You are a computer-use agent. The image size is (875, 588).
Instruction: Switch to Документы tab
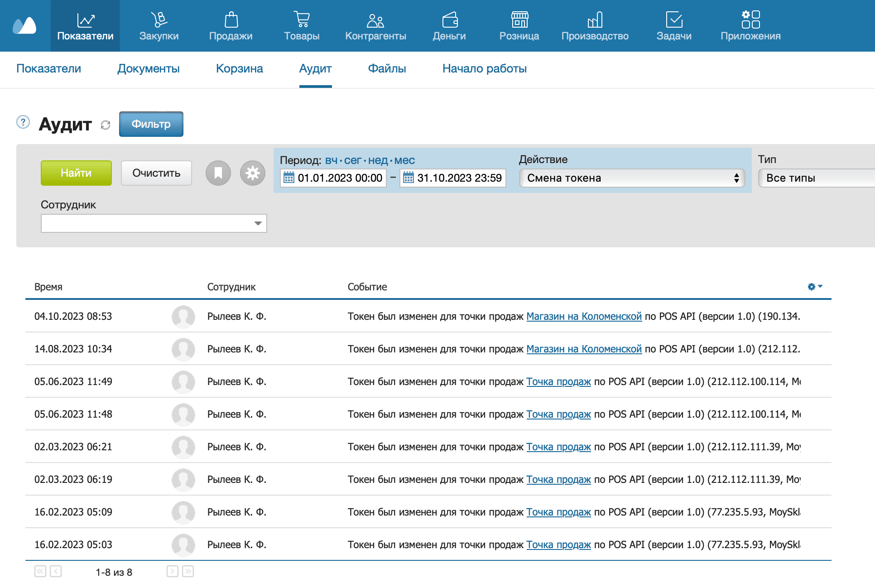tap(149, 69)
